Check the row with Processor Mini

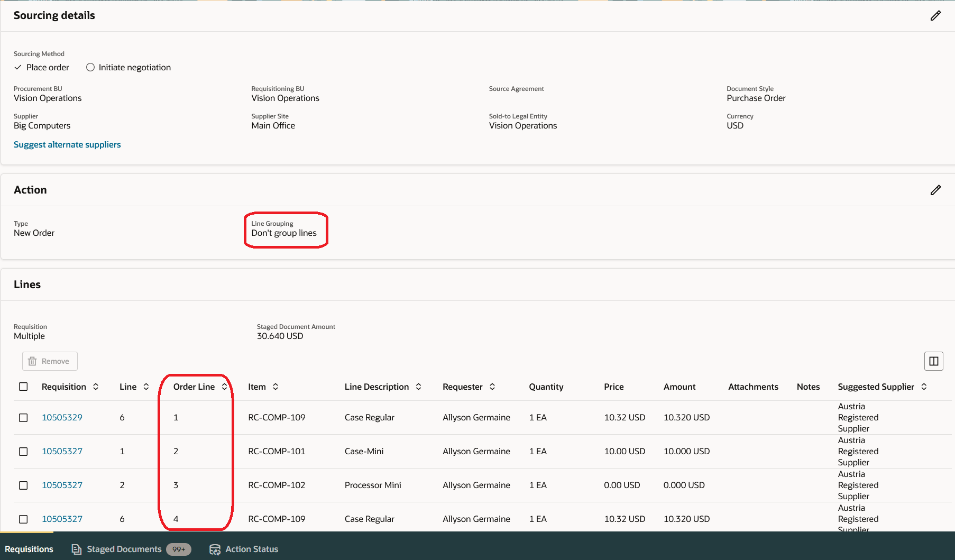coord(23,485)
